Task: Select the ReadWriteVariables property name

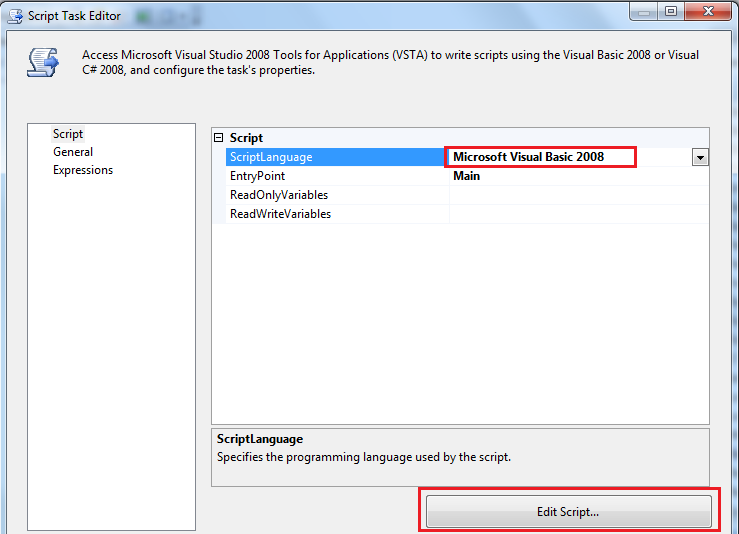Action: (280, 214)
